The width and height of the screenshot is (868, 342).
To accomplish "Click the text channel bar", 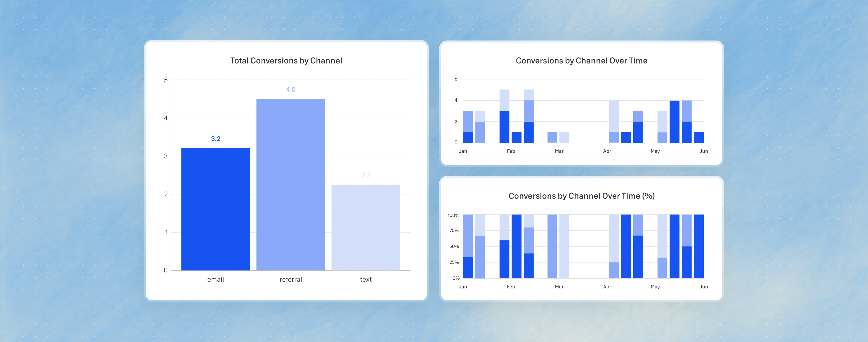I will click(366, 227).
